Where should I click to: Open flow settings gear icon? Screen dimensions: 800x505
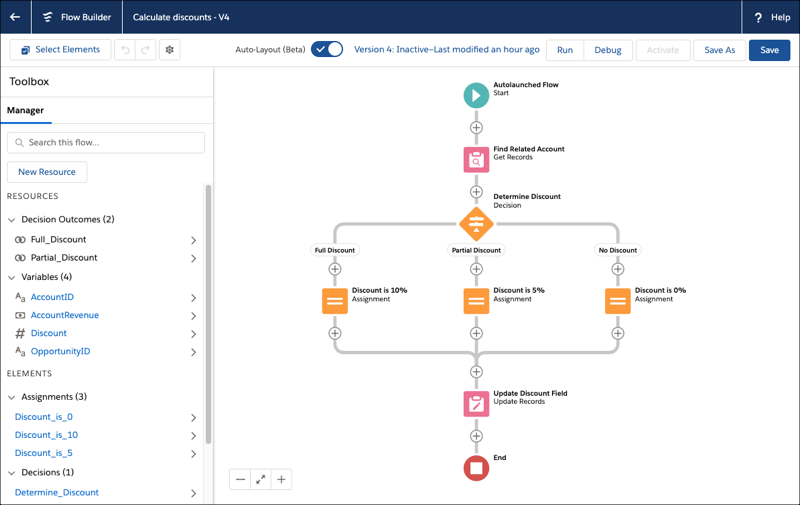click(x=169, y=49)
